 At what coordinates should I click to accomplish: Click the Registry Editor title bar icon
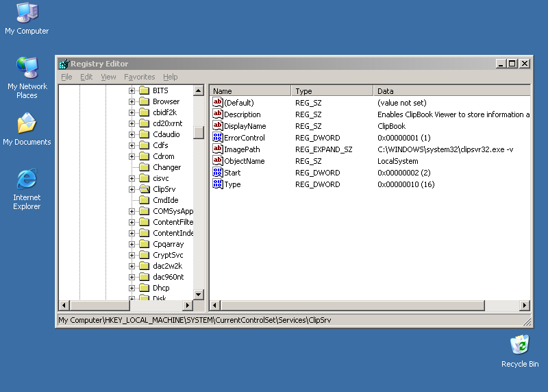[64, 64]
